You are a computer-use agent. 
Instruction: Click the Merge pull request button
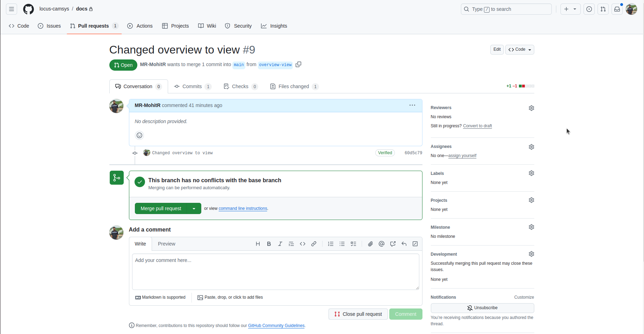pos(161,208)
